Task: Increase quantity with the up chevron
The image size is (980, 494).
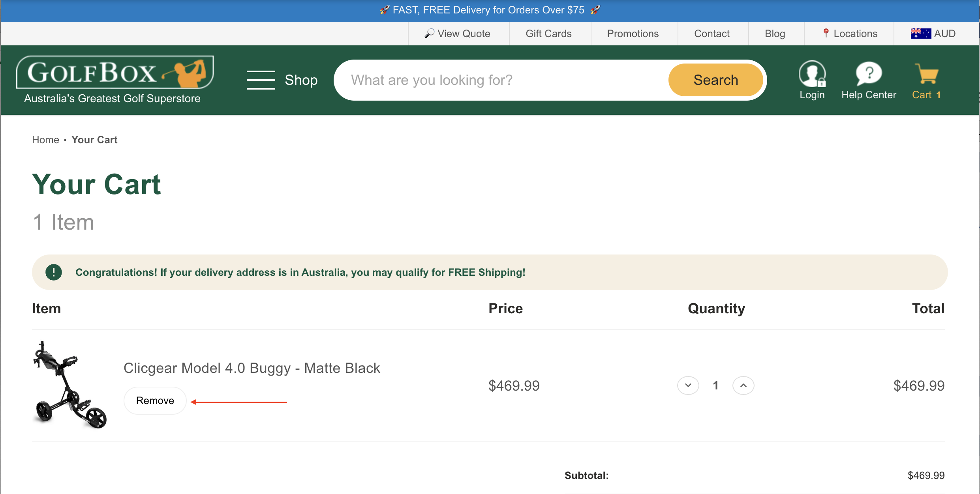Action: (743, 385)
